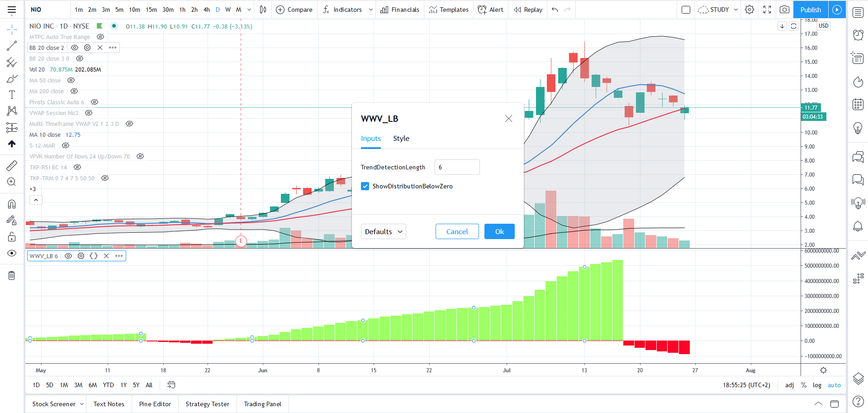Hide the BB 20 close 2 indicator

[75, 48]
